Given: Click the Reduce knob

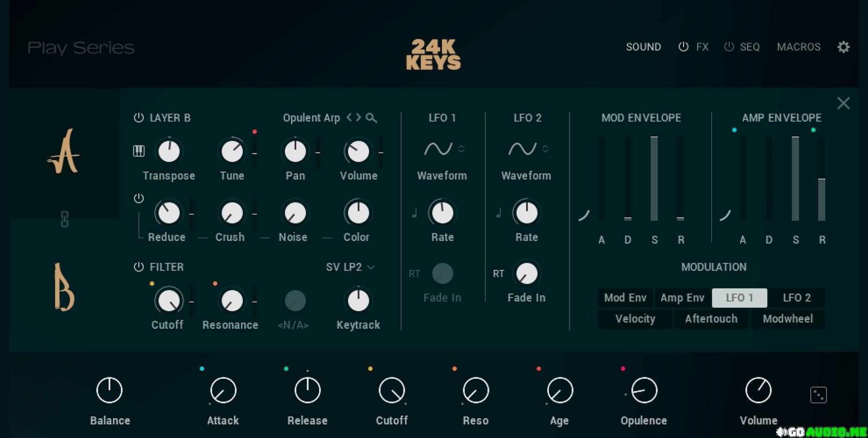Looking at the screenshot, I should [169, 213].
